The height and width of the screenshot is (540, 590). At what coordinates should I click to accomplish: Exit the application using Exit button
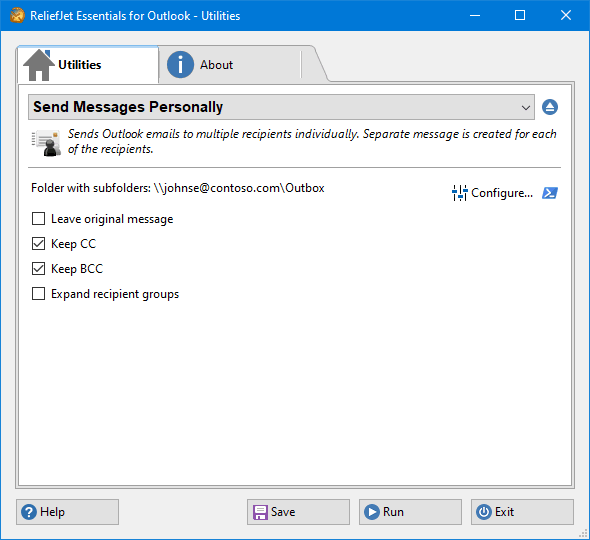pyautogui.click(x=522, y=512)
